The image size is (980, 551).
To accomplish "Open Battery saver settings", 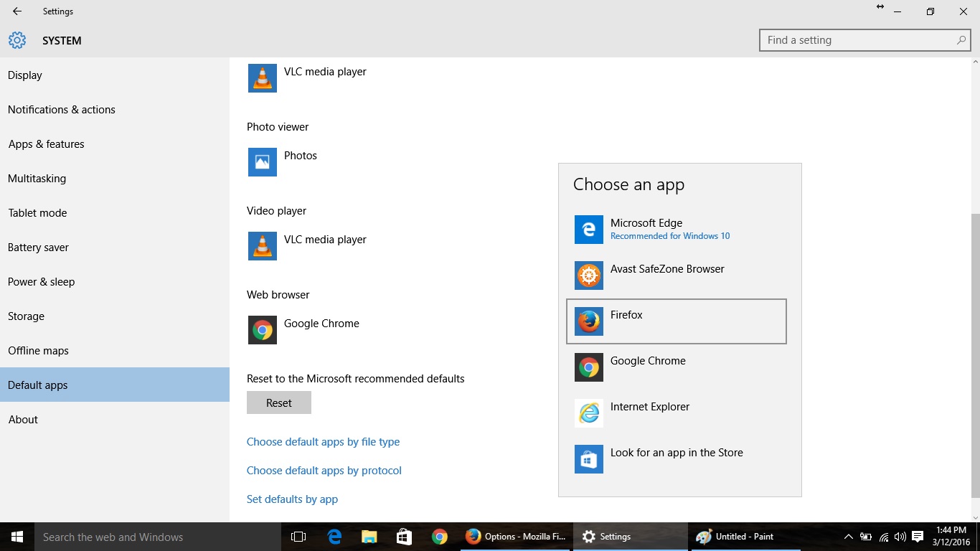I will pos(115,247).
